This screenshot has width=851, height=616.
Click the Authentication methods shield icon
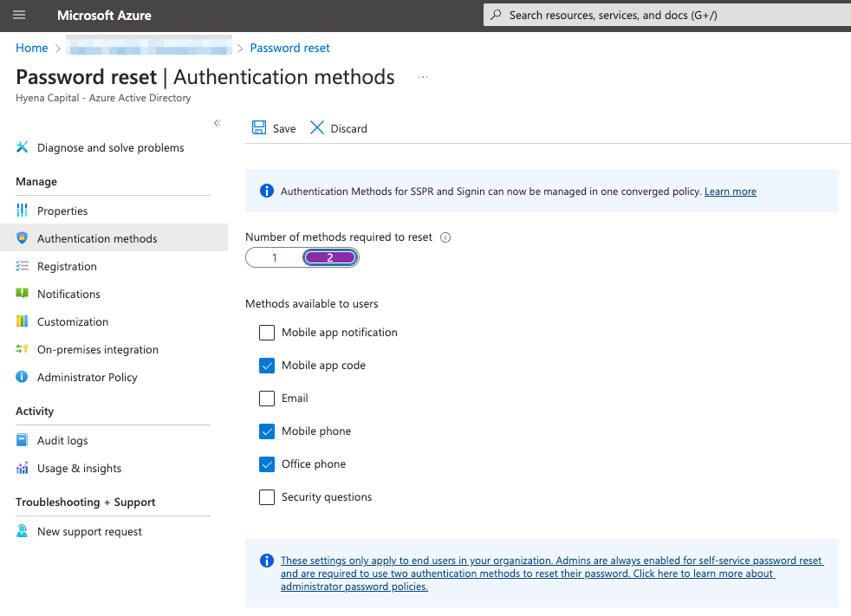[22, 237]
